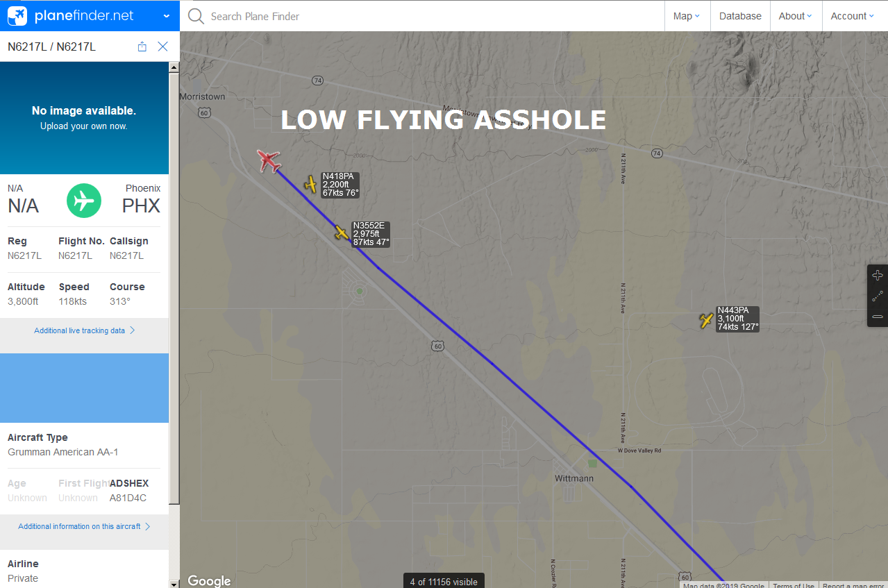This screenshot has width=888, height=588.
Task: Open the Account menu
Action: pos(853,16)
